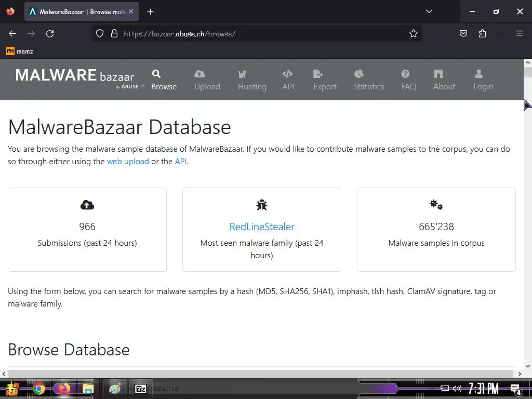The image size is (532, 399).
Task: Open Paint from the taskbar
Action: (115, 389)
